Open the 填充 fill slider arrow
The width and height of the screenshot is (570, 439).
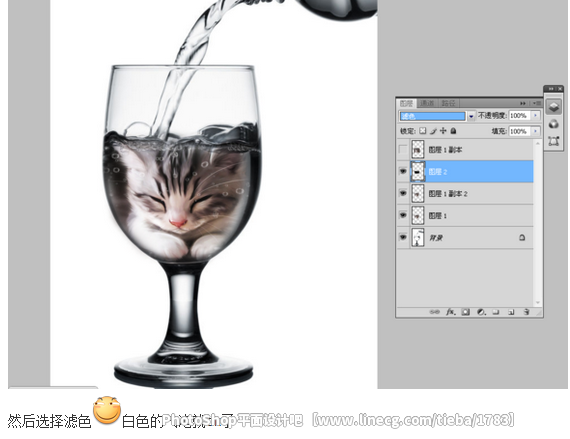pos(535,131)
